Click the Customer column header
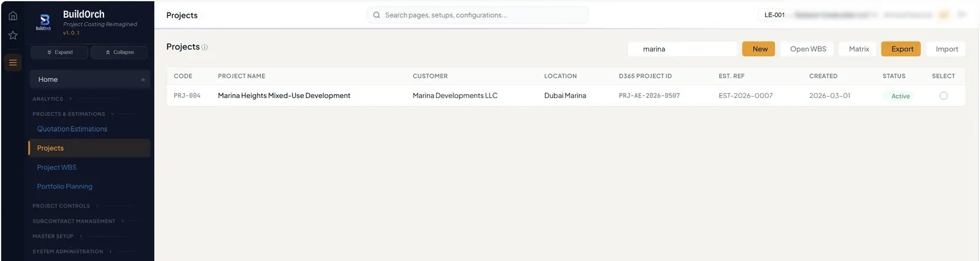 point(430,76)
